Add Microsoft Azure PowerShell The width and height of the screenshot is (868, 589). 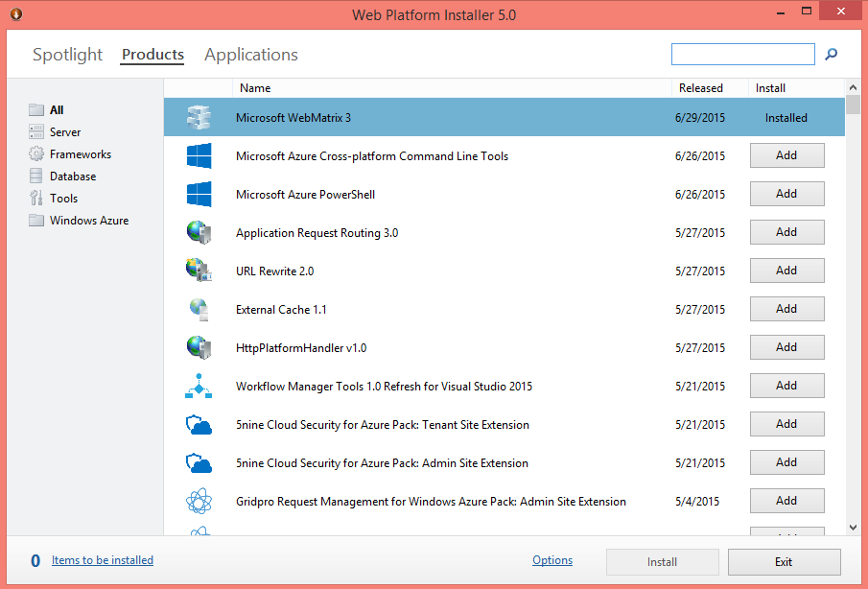tap(786, 193)
